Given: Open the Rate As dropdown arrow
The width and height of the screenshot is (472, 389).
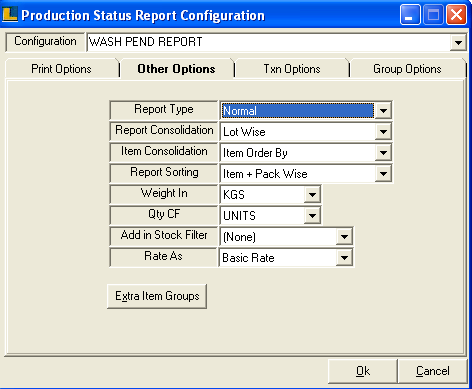Looking at the screenshot, I should coord(344,258).
